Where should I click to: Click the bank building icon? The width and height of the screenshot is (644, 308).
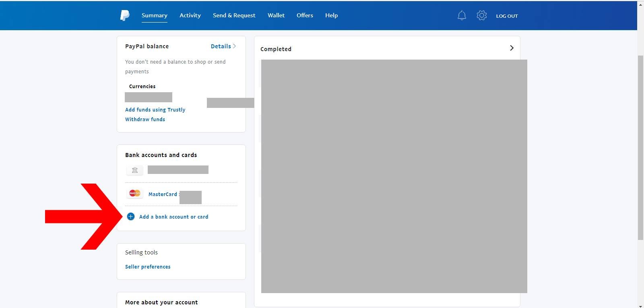(x=135, y=170)
